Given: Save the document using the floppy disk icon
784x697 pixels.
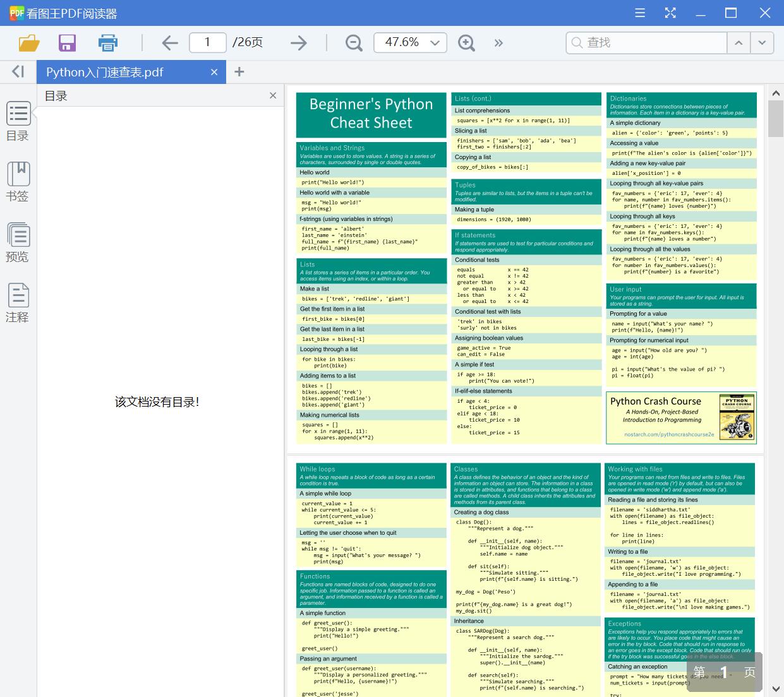Looking at the screenshot, I should click(67, 43).
